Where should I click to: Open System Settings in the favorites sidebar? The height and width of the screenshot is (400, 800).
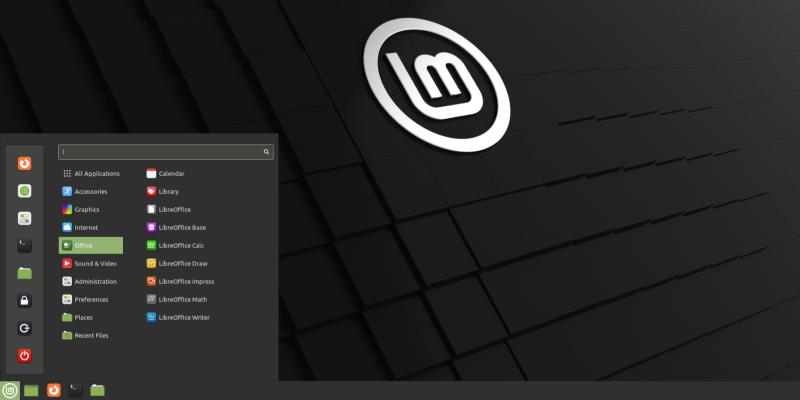25,218
